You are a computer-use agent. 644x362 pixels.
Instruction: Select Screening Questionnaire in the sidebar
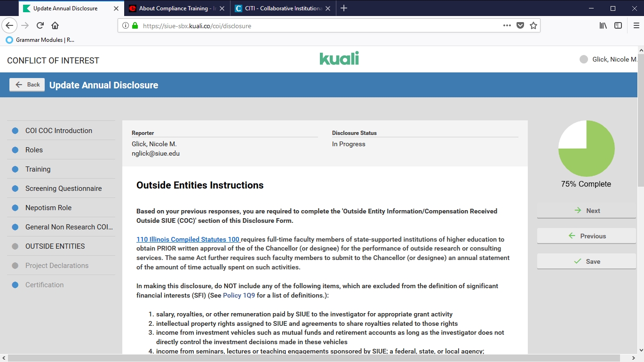click(64, 189)
